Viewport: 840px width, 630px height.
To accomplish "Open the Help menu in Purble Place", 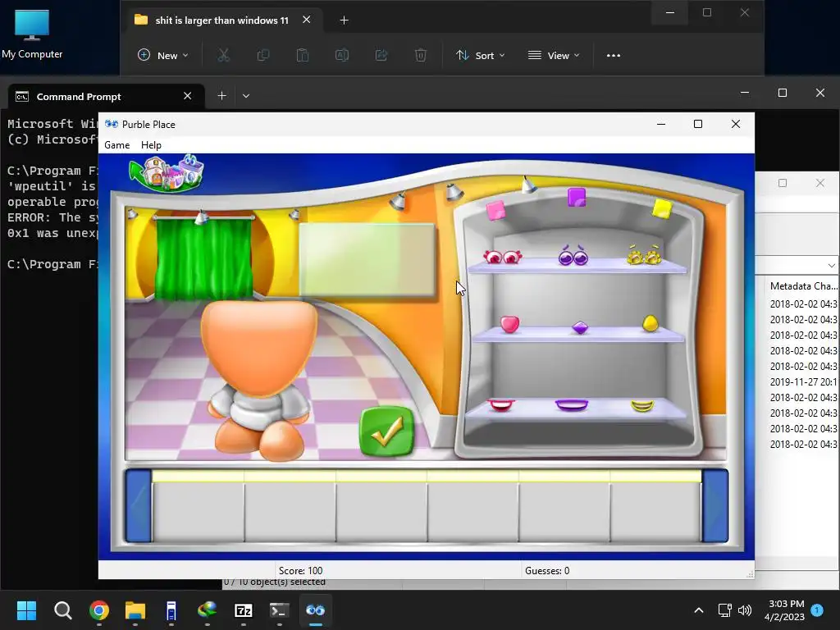I will 151,145.
